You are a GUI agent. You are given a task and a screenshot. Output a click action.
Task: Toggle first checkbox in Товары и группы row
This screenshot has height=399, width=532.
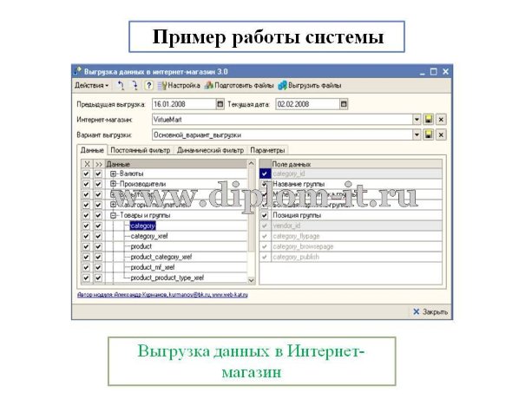[x=86, y=215]
